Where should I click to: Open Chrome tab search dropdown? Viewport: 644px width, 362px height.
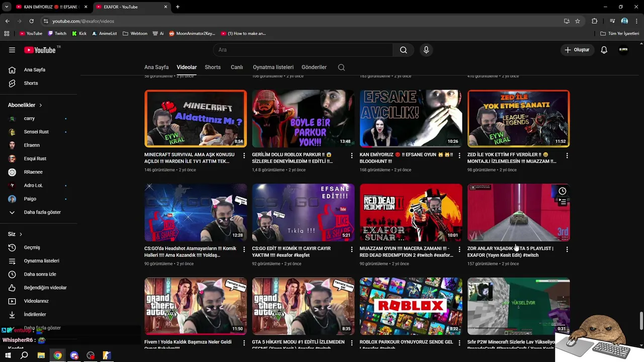click(x=7, y=7)
